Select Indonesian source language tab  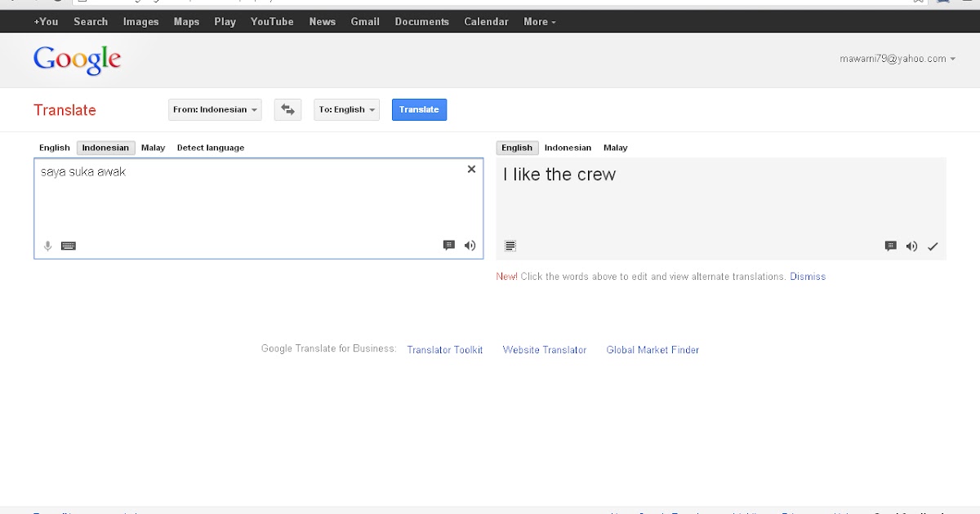pyautogui.click(x=105, y=148)
